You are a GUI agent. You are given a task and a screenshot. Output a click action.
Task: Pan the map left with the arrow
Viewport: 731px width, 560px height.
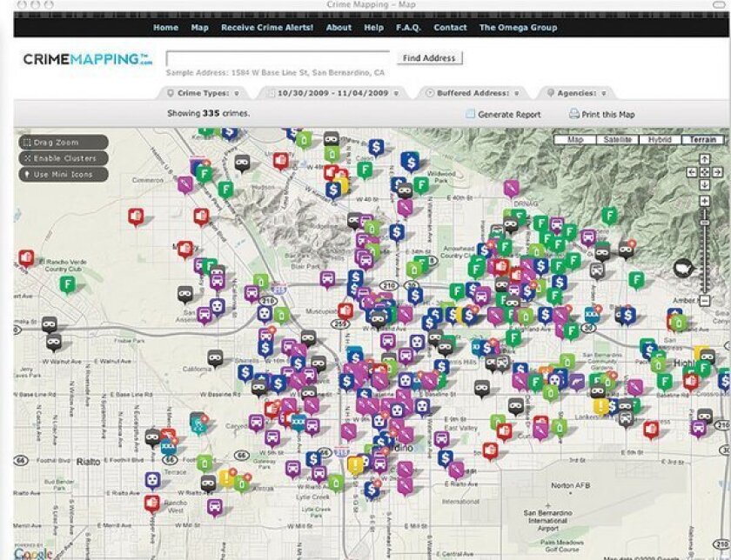692,172
